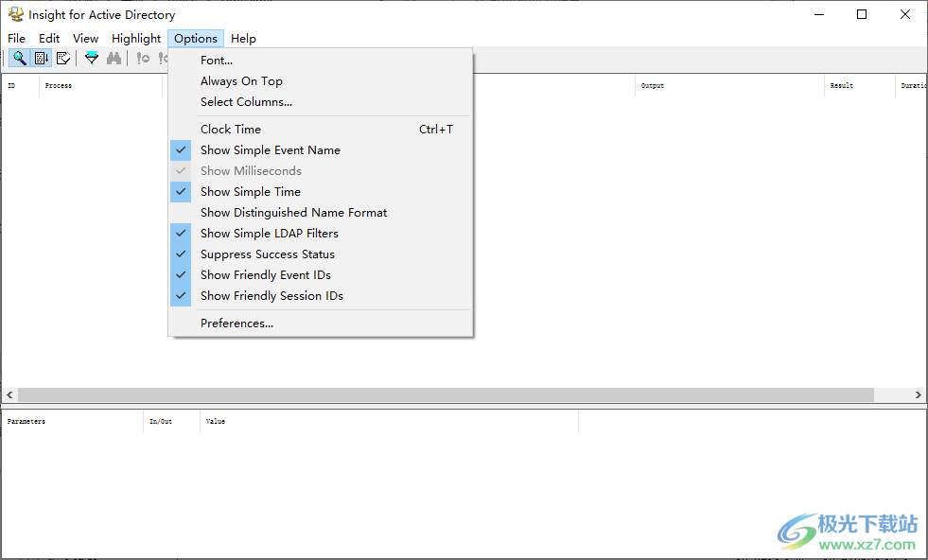This screenshot has width=928, height=560.
Task: Click the Result column header
Action: [859, 85]
